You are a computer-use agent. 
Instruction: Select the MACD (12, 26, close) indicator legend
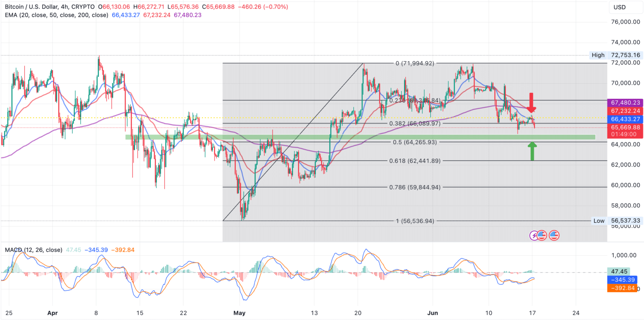pyautogui.click(x=34, y=250)
